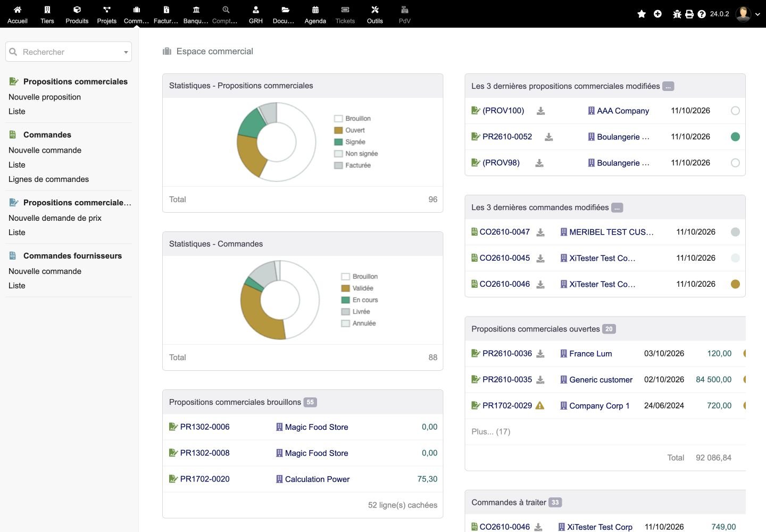Open the Produits module icon

pos(77,10)
